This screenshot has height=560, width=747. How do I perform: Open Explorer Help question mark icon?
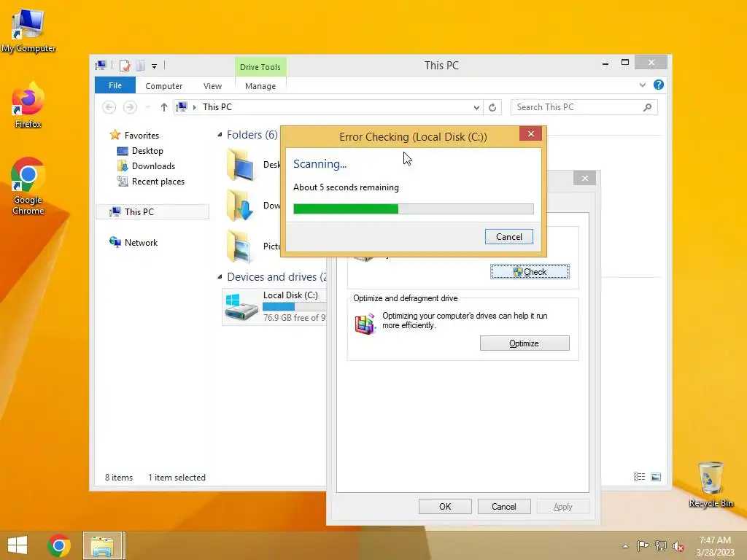659,85
